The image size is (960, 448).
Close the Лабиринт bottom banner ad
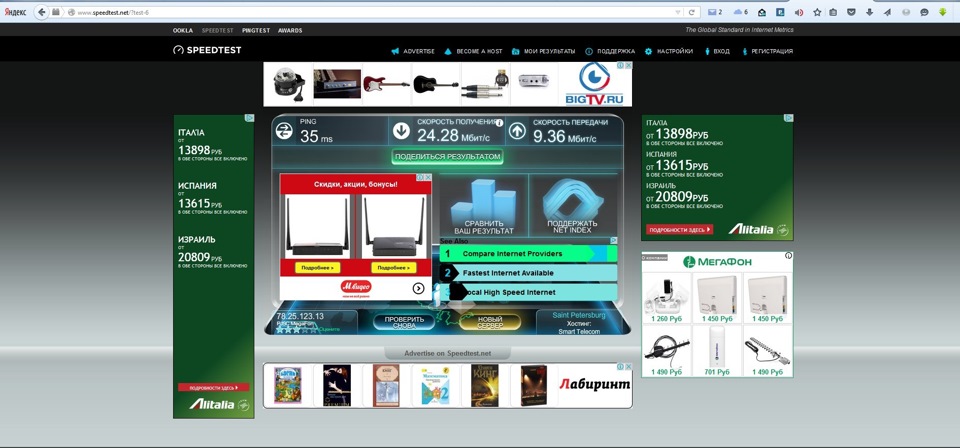pyautogui.click(x=628, y=367)
